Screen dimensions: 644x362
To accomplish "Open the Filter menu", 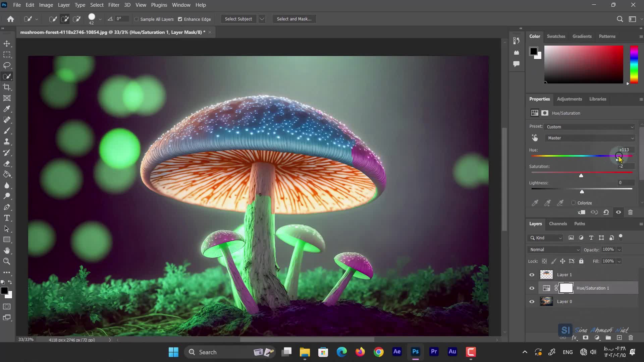I will coord(114,5).
